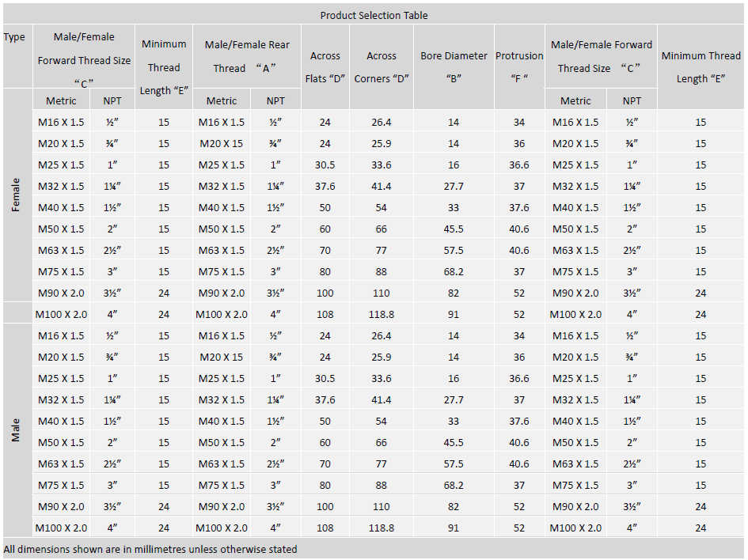Click the "Type" column header
Viewport: 748px width, 560px height.
tap(14, 37)
